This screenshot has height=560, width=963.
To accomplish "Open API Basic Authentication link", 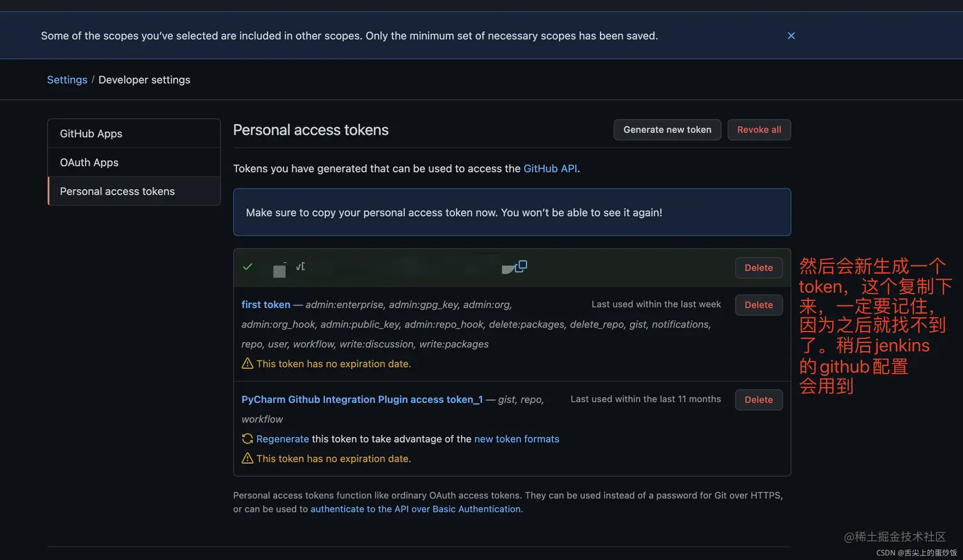I will point(415,509).
